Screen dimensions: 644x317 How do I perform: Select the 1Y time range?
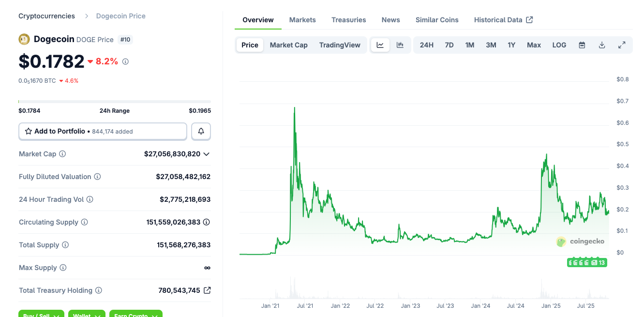click(511, 45)
